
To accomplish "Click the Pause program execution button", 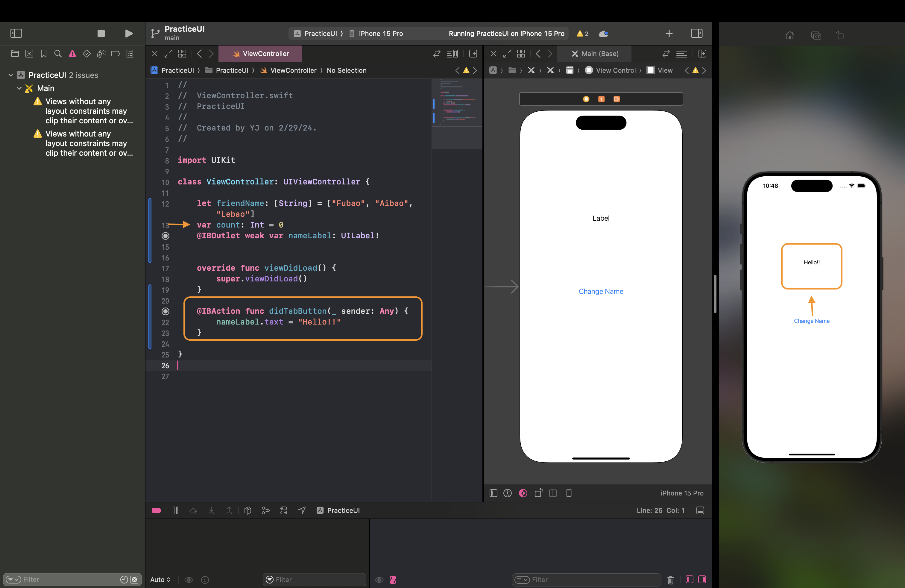I will (x=175, y=510).
